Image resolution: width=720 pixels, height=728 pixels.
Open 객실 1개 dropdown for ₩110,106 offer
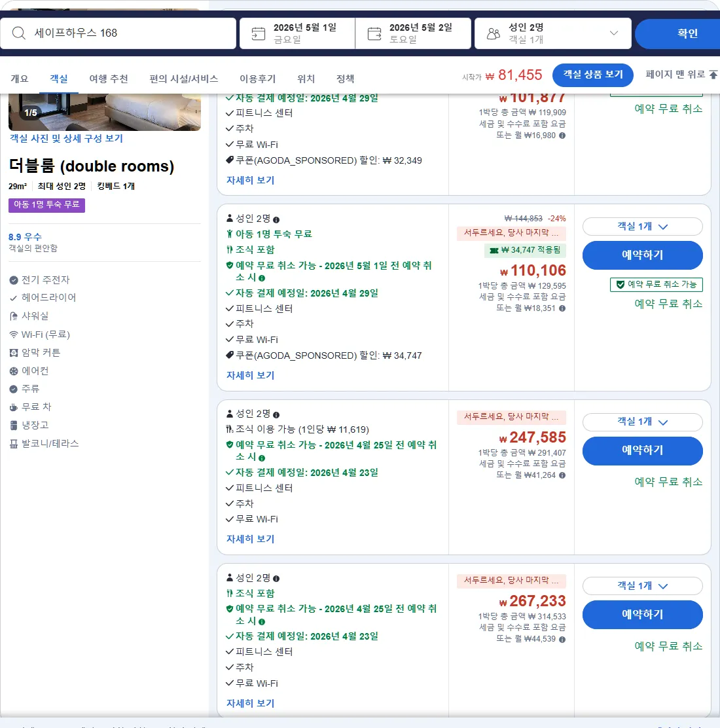pyautogui.click(x=643, y=227)
